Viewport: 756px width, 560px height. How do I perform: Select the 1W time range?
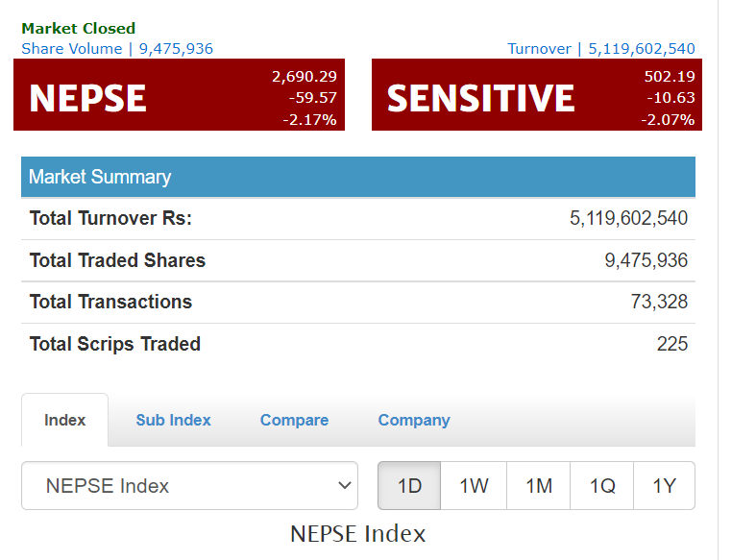point(474,485)
